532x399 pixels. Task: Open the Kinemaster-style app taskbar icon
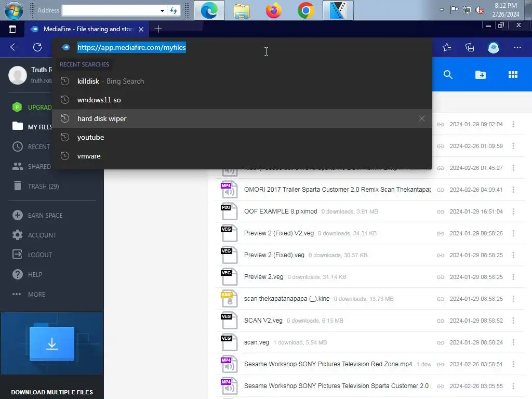338,10
